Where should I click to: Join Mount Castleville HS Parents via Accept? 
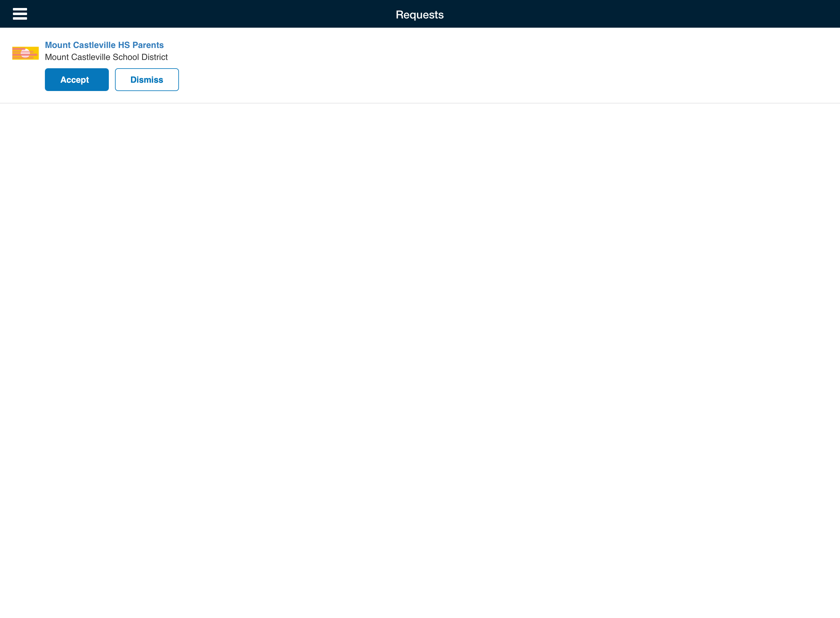[x=77, y=80]
